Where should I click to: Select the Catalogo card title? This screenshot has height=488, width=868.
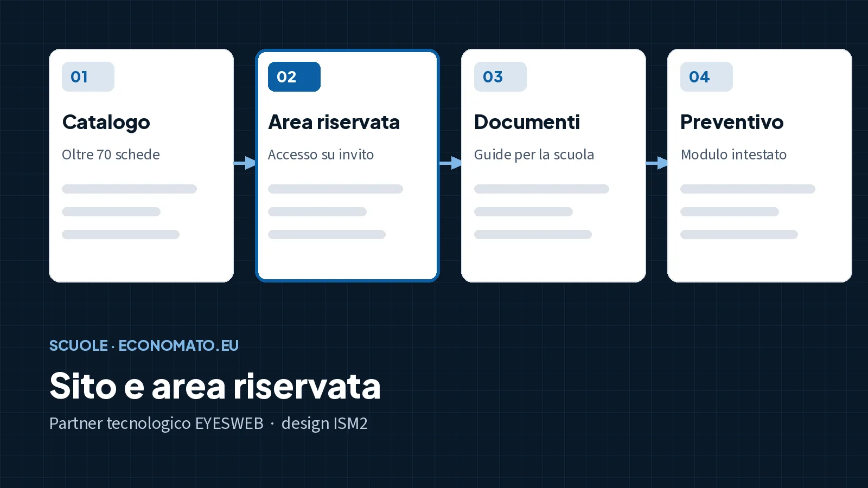click(x=106, y=123)
